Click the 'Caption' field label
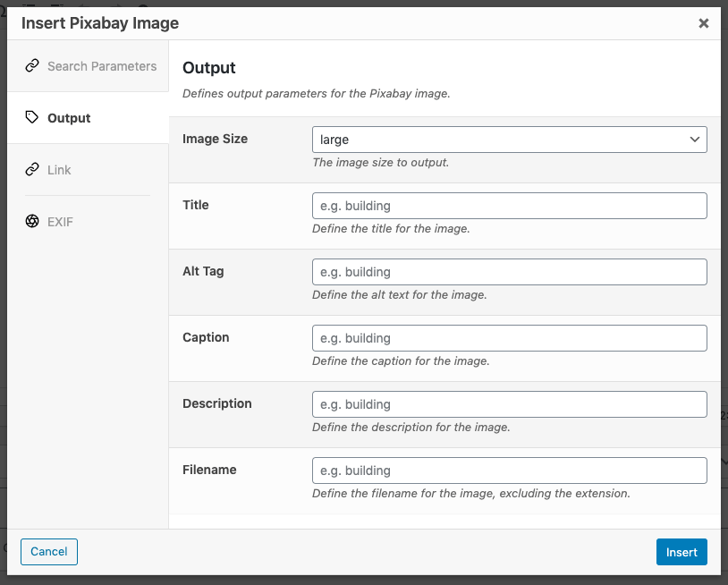This screenshot has width=728, height=585. tap(206, 337)
